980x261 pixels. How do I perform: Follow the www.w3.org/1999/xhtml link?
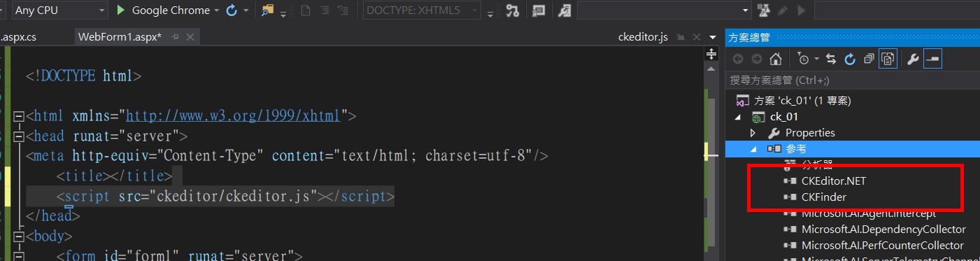pyautogui.click(x=233, y=116)
